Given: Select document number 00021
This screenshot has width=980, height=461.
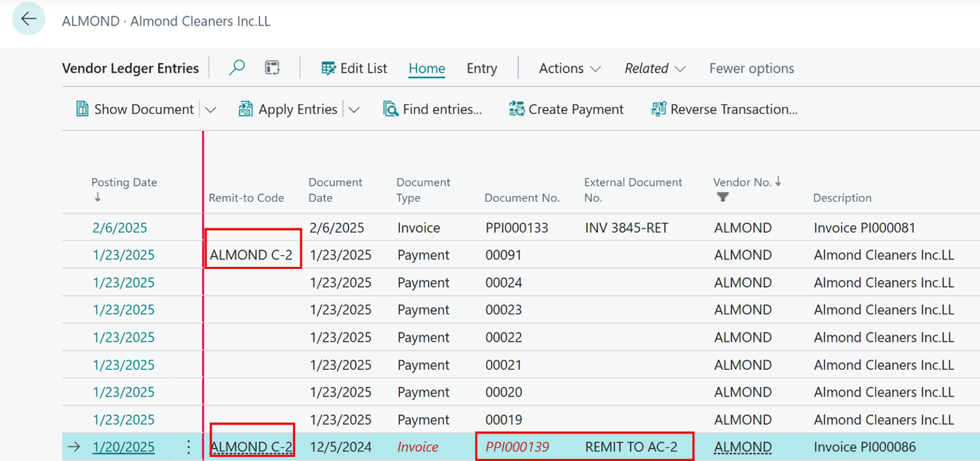Looking at the screenshot, I should click(x=504, y=365).
